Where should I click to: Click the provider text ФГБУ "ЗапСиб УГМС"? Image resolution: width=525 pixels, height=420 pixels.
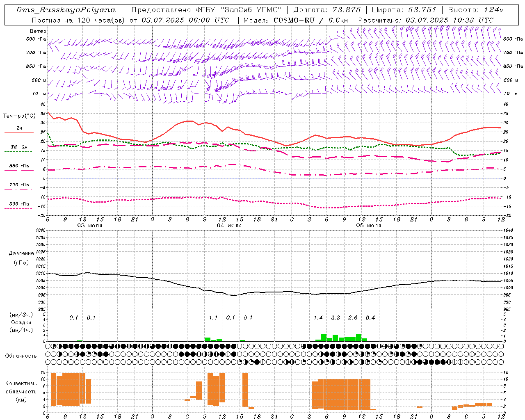point(239,10)
